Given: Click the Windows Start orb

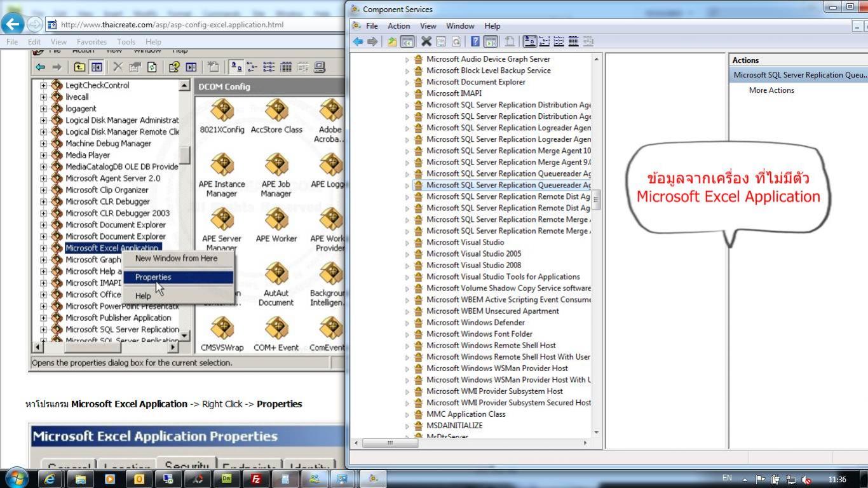Looking at the screenshot, I should (16, 478).
